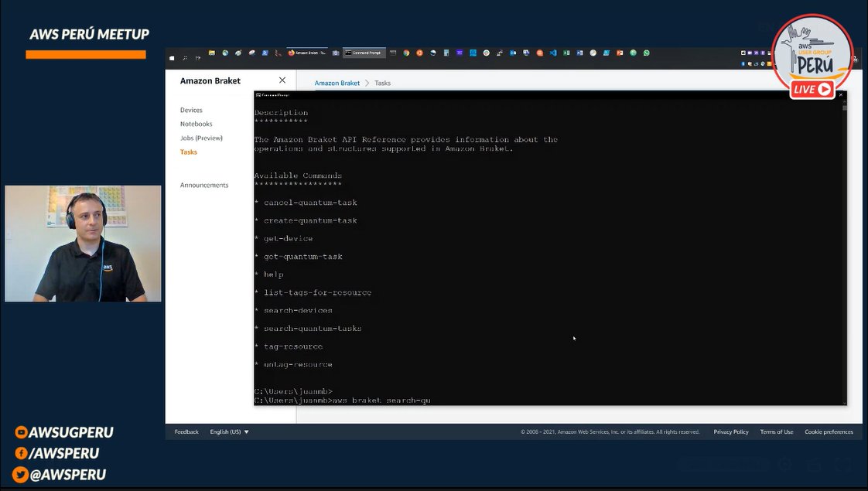Click the Amazon Braket breadcrumb link
Screen dimensions: 868x491
[337, 83]
